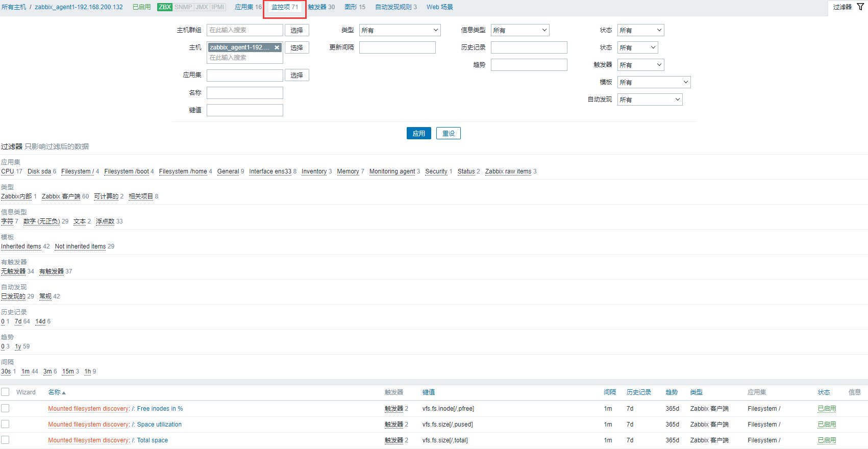Check the Total space row

[x=5, y=440]
